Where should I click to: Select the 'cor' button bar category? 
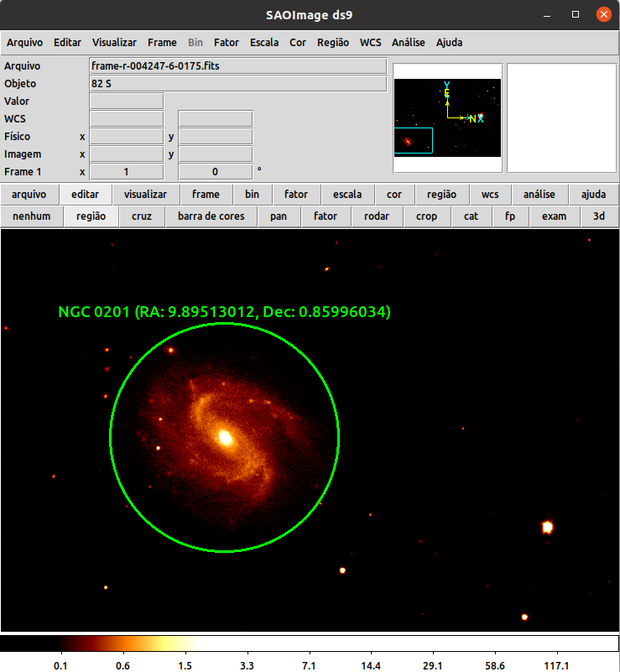click(393, 194)
